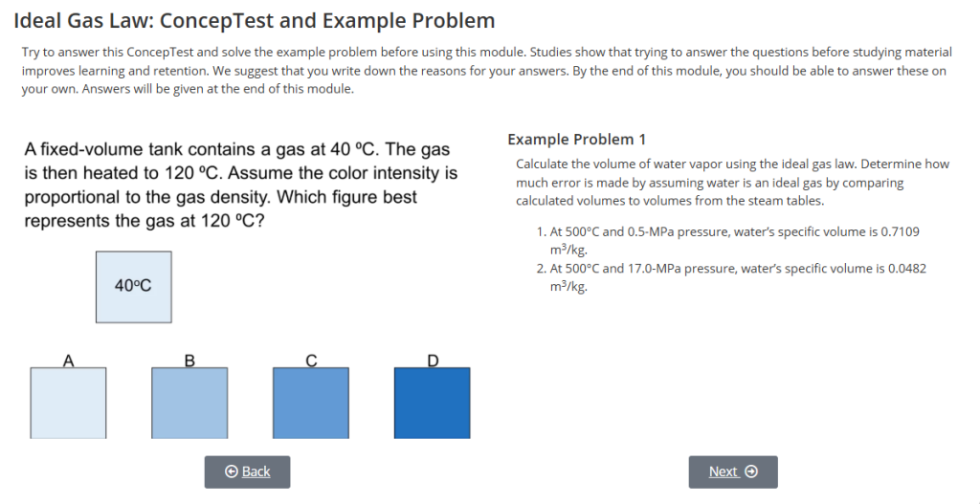This screenshot has height=504, width=980.
Task: Select the lightest blue square A
Action: pos(68,403)
